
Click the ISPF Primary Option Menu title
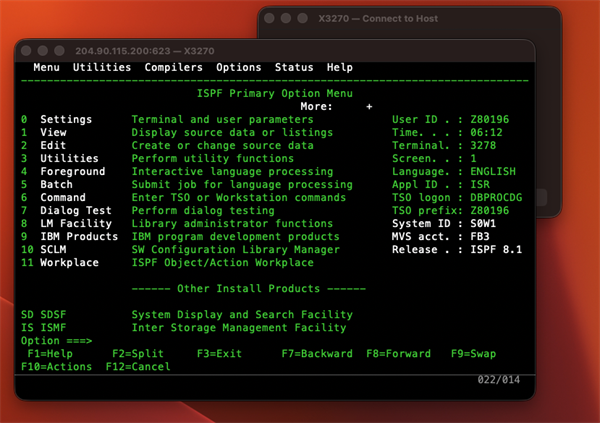(274, 93)
